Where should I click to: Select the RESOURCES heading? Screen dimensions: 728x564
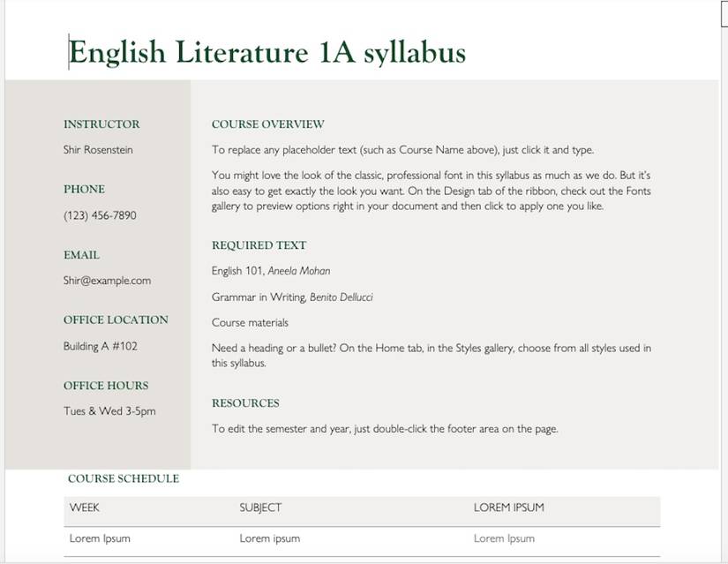pyautogui.click(x=245, y=403)
